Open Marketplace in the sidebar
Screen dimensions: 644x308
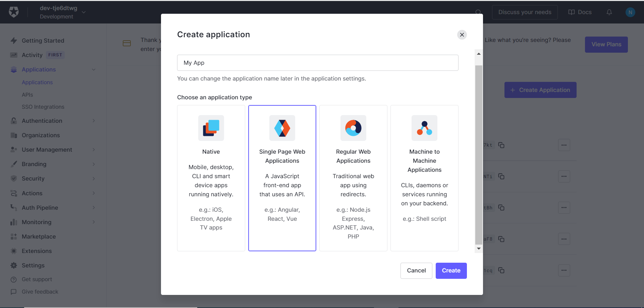39,237
